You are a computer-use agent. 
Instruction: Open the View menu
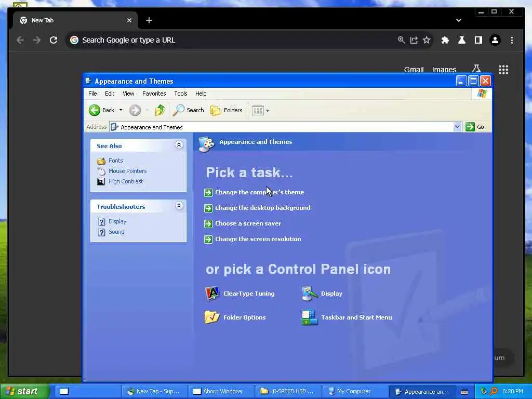pos(128,94)
